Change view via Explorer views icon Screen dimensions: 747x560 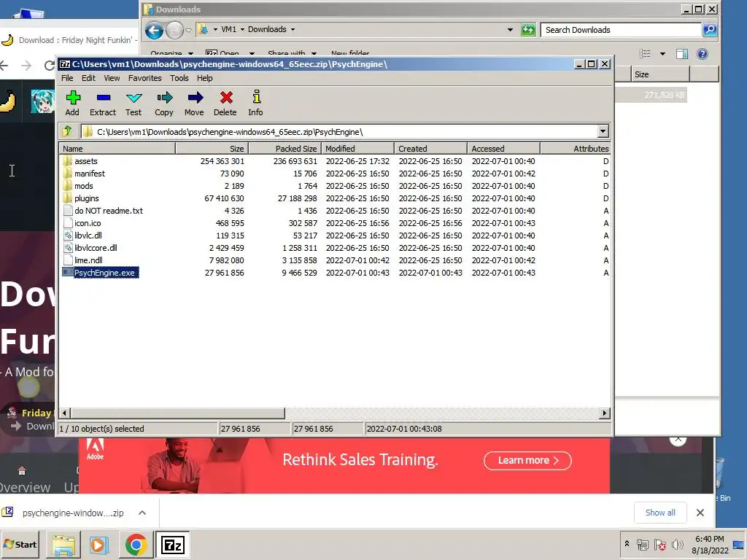click(645, 54)
